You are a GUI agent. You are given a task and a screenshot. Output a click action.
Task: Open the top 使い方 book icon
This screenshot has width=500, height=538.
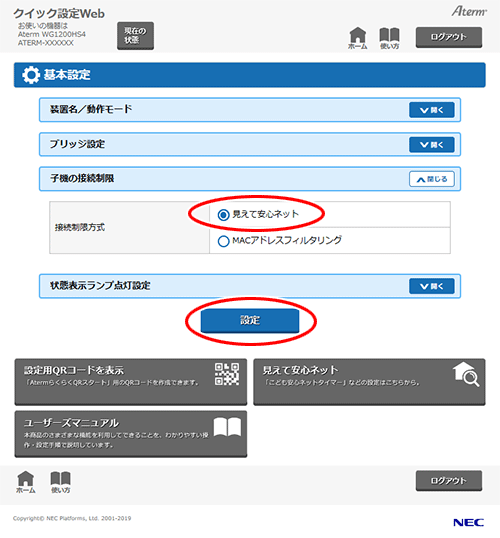click(x=389, y=38)
